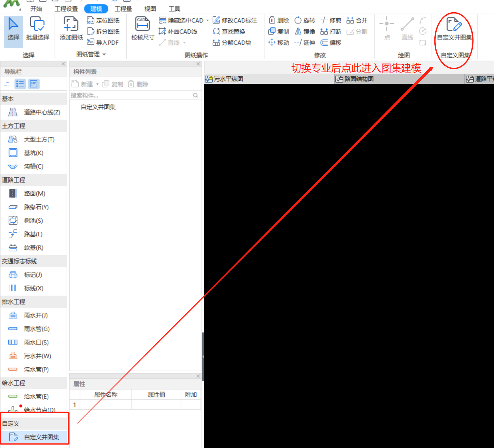Select 自定义井图集 in the component list

pyautogui.click(x=98, y=107)
